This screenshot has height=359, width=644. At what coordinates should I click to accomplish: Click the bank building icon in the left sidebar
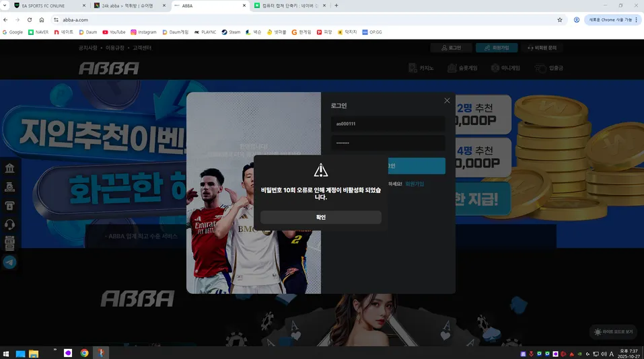pos(9,168)
